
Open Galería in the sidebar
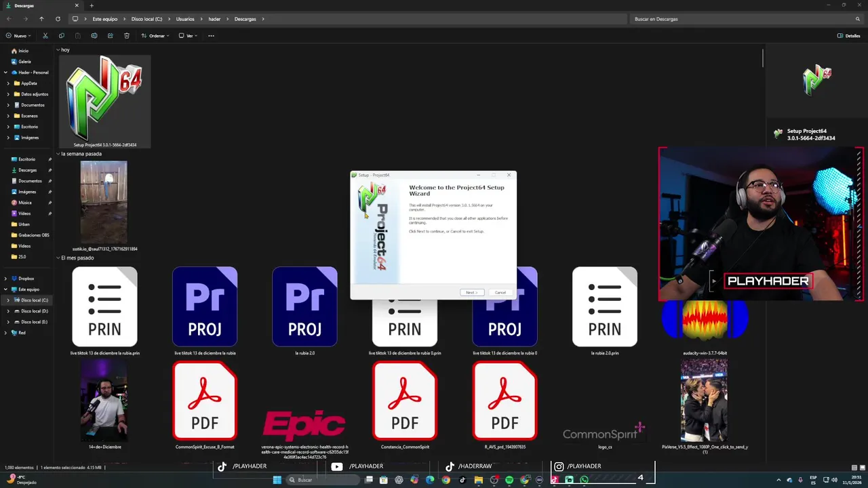coord(24,62)
